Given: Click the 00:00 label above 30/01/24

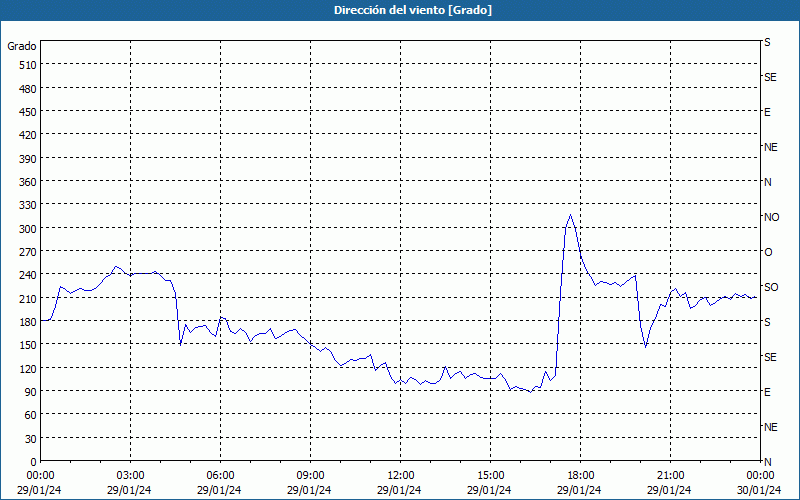Looking at the screenshot, I should [760, 476].
